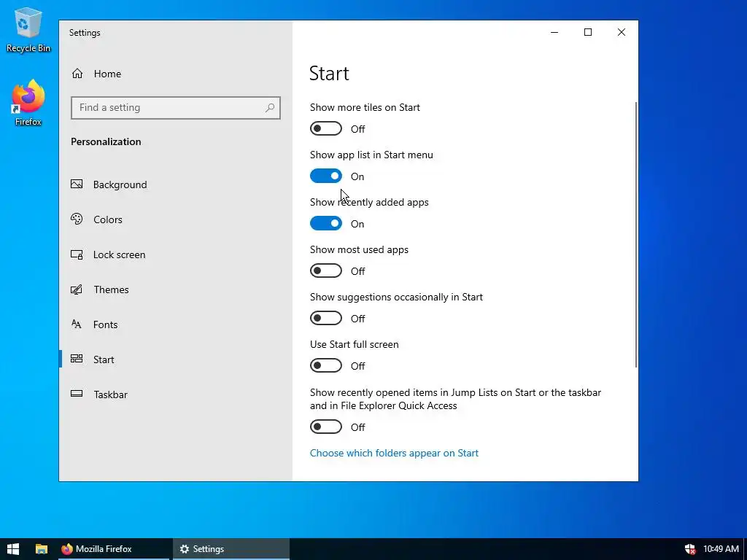Click the Lock screen icon
This screenshot has height=560, width=747.
[x=77, y=254]
